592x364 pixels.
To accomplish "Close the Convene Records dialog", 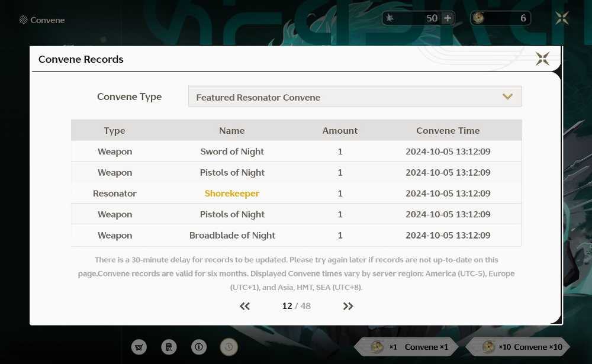I will (542, 59).
